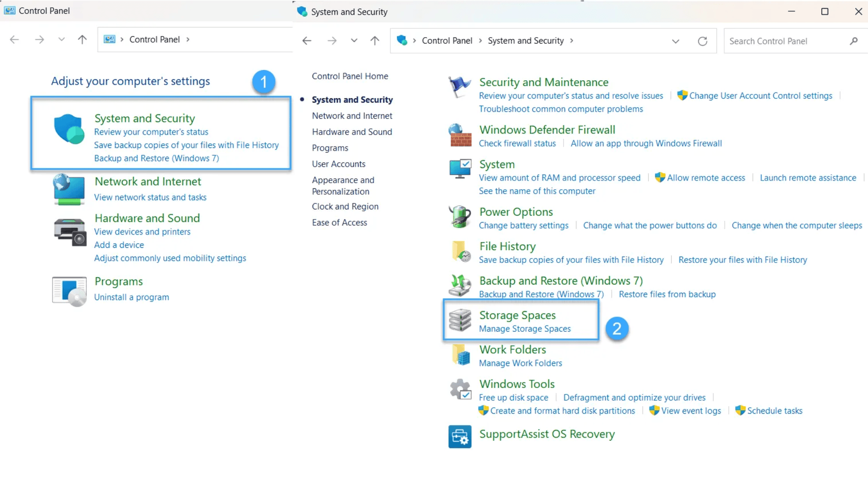Expand the chevron before Control Panel breadcrumb in right window

pos(414,41)
